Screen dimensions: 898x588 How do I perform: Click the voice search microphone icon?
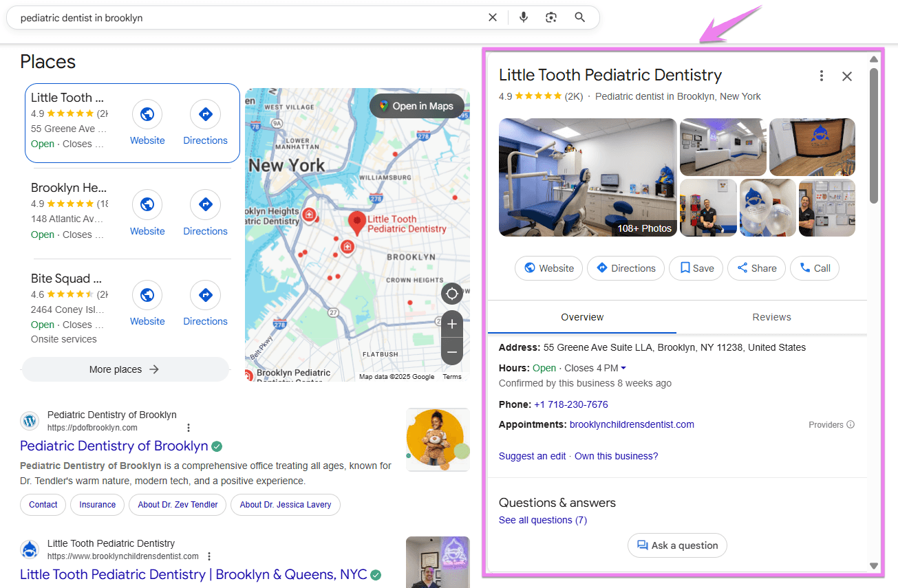[x=523, y=17]
